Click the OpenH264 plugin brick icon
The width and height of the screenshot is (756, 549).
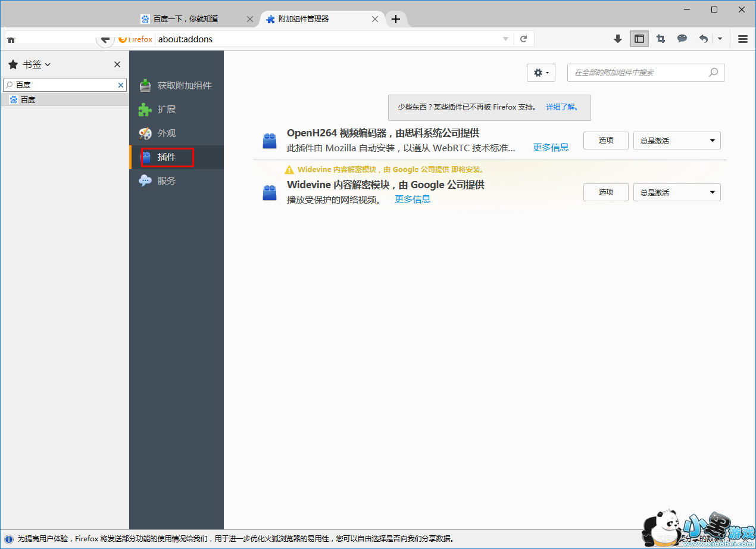point(270,141)
